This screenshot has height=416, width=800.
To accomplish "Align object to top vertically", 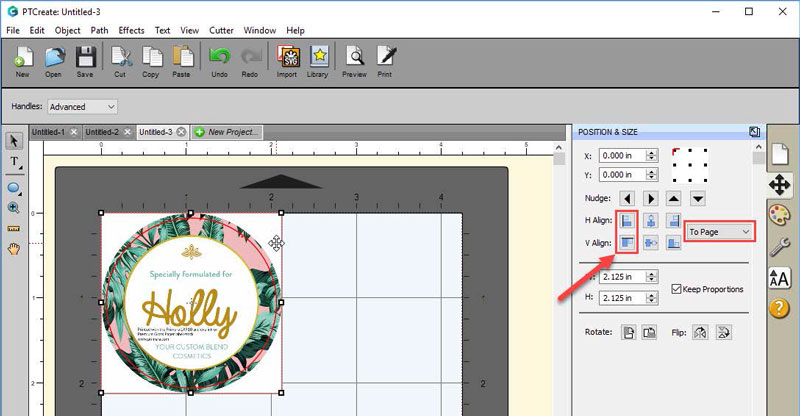I will coord(627,243).
